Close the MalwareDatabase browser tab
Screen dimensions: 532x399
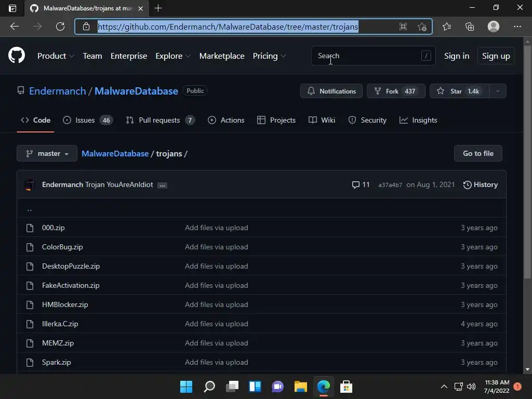[140, 8]
